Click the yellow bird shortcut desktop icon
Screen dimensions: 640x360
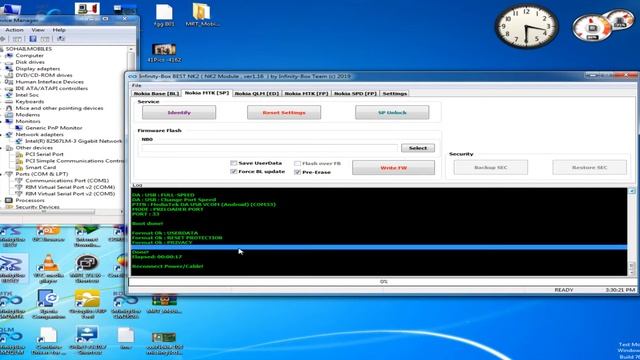coord(87,304)
